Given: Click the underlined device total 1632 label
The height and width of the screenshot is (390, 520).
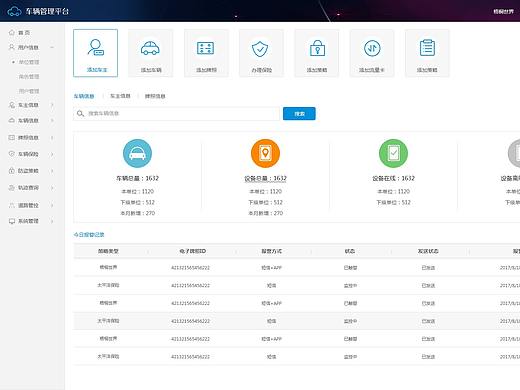Looking at the screenshot, I should [x=265, y=178].
